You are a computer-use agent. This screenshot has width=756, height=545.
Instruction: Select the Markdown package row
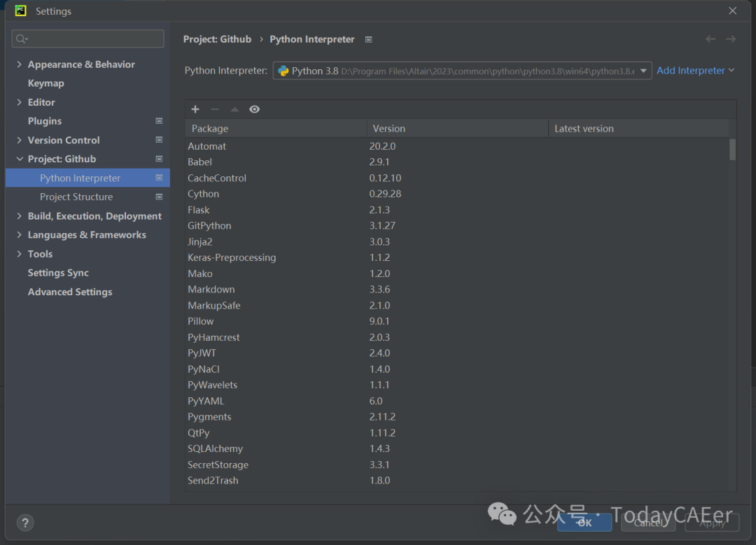457,289
